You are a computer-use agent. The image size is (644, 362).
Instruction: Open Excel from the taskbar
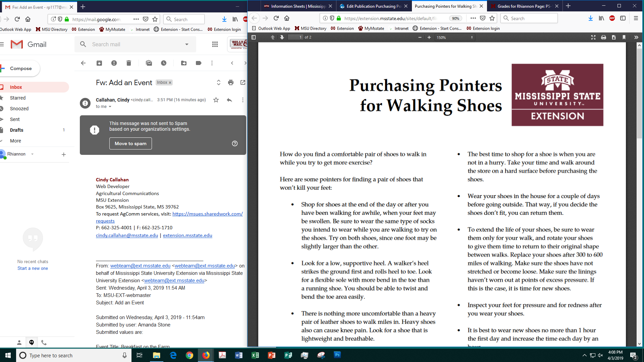click(255, 355)
